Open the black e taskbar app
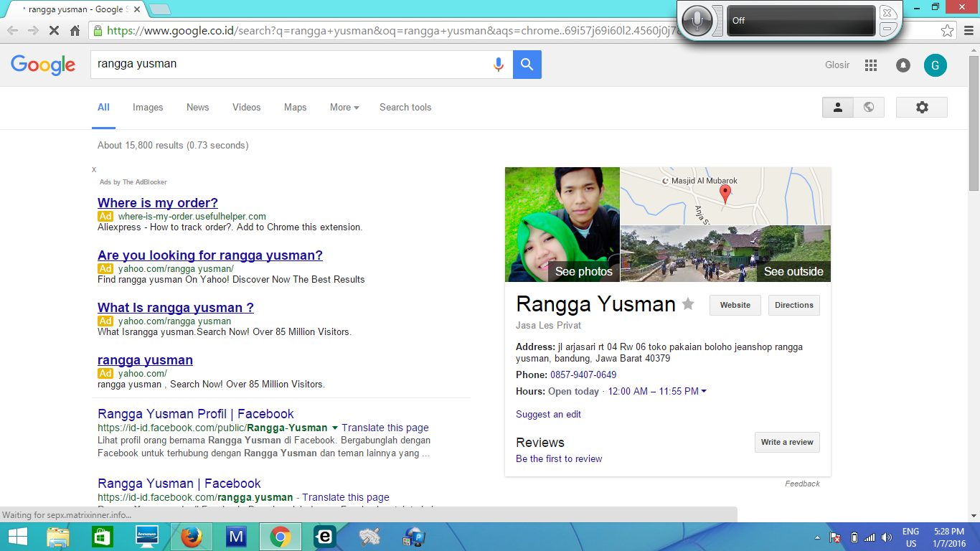 click(325, 537)
